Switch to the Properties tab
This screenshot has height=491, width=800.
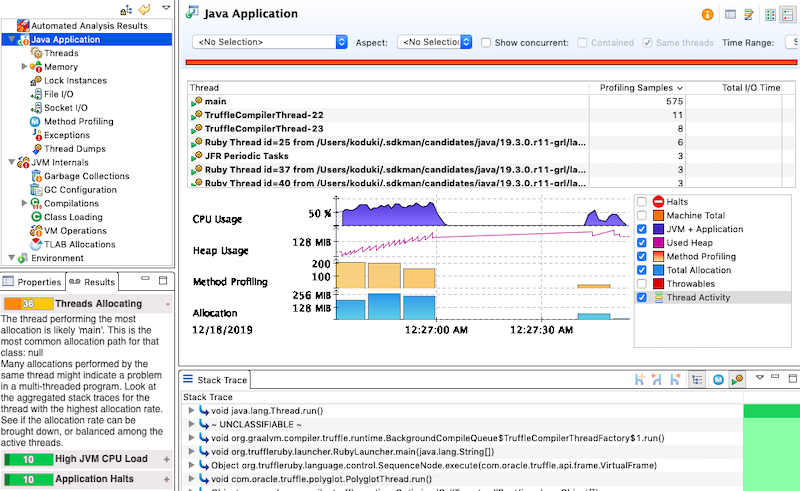33,282
